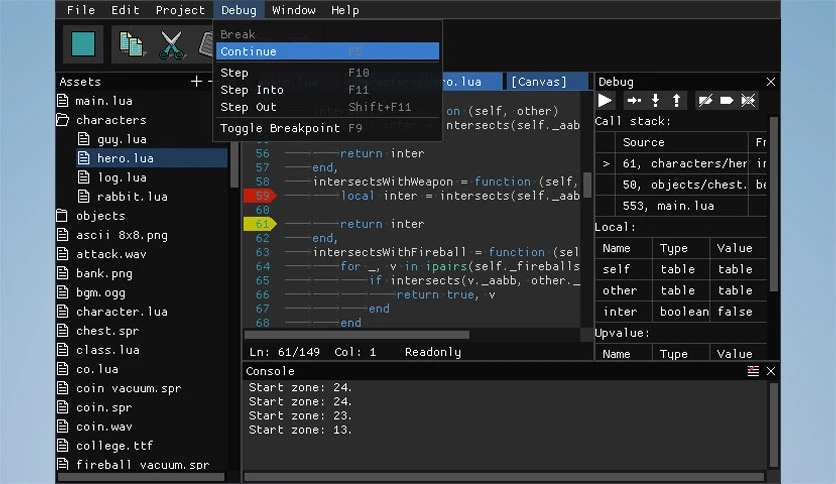Click the yellow current-line marker at 61

(260, 224)
